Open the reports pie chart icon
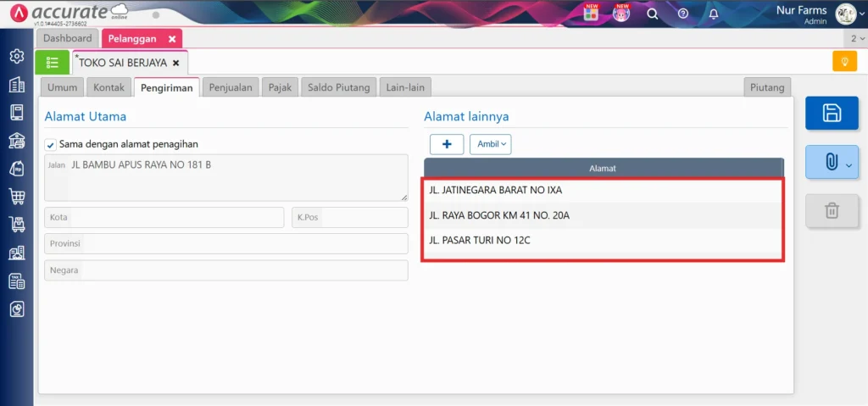Screen dimensions: 868x406 [17, 309]
